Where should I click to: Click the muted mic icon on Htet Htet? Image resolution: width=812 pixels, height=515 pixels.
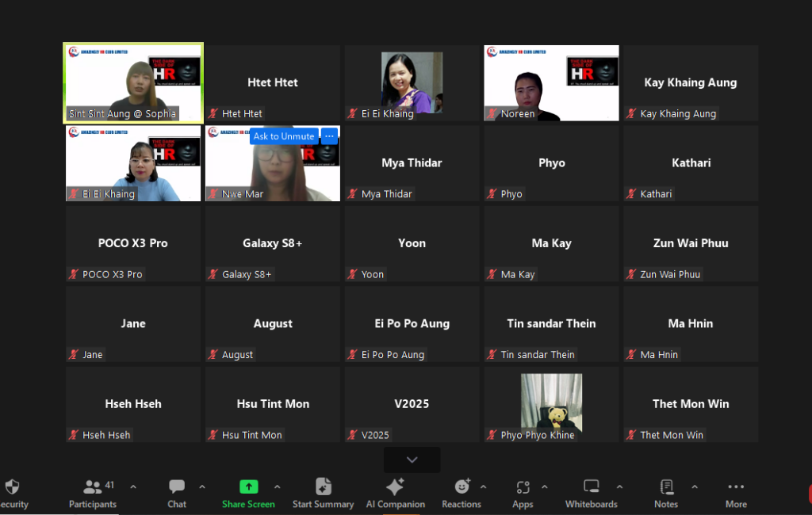pos(213,114)
